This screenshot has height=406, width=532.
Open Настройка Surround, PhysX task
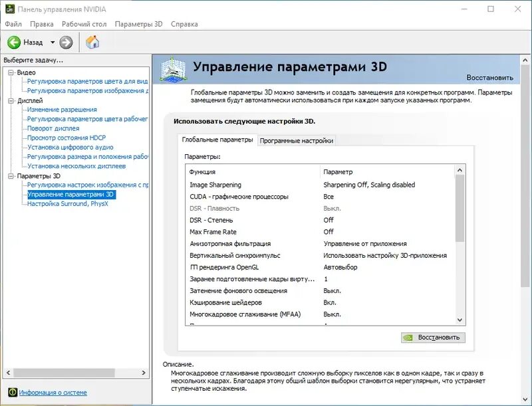[68, 204]
